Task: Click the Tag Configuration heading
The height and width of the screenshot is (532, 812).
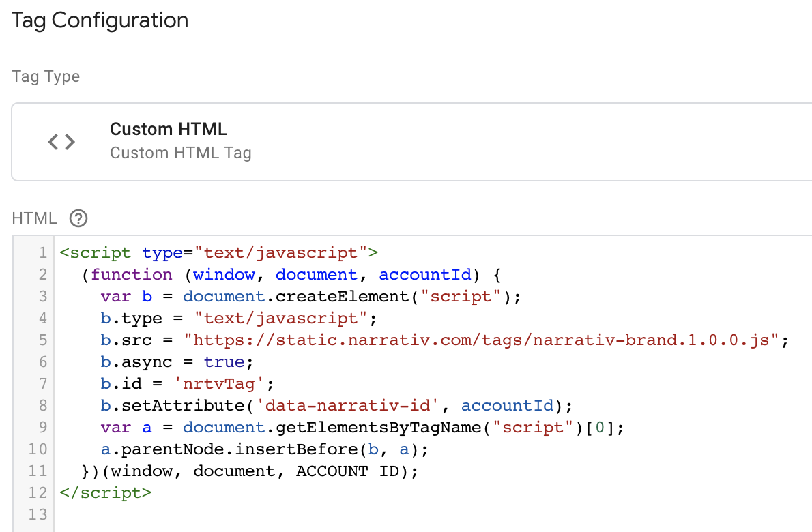Action: [100, 20]
